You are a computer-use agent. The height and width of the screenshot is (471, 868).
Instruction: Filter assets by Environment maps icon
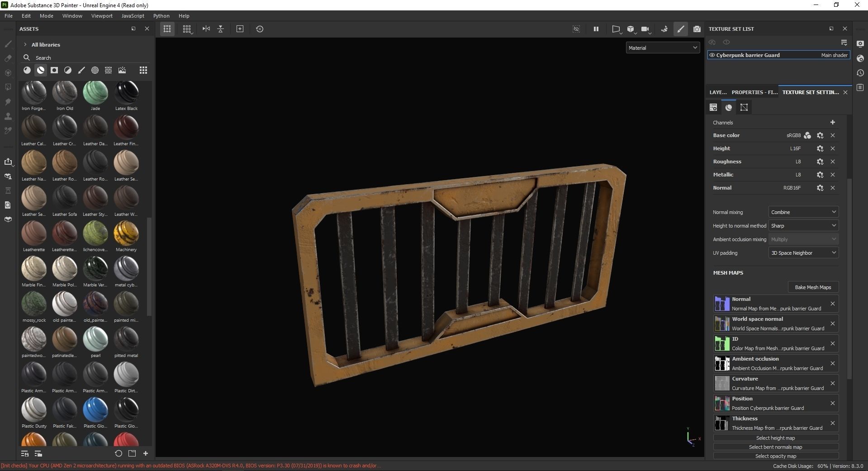point(122,70)
